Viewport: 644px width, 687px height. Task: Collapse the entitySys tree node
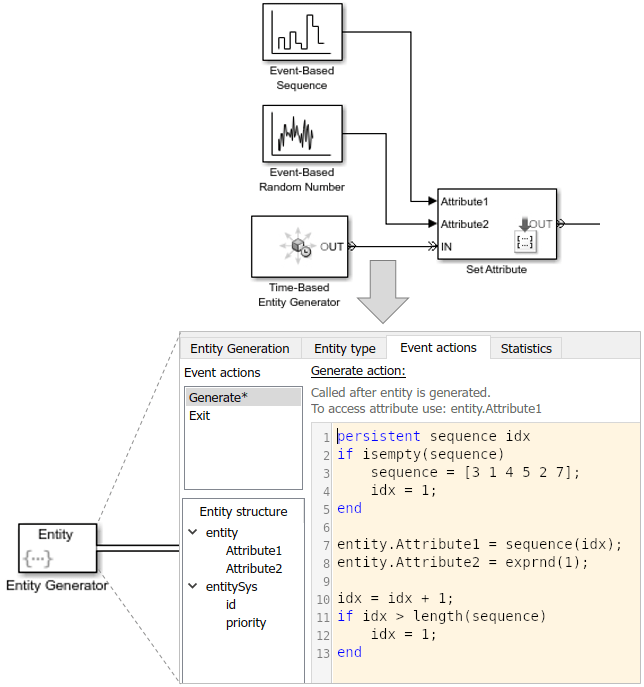tap(192, 586)
